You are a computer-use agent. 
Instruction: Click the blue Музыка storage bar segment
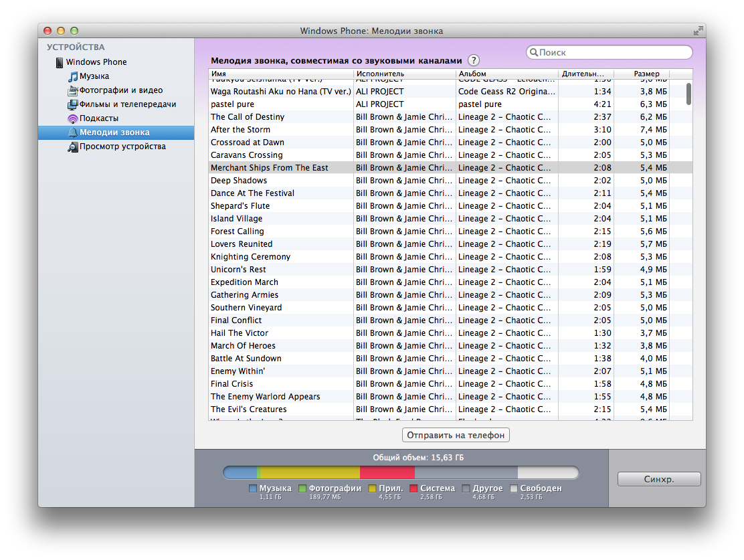click(241, 472)
